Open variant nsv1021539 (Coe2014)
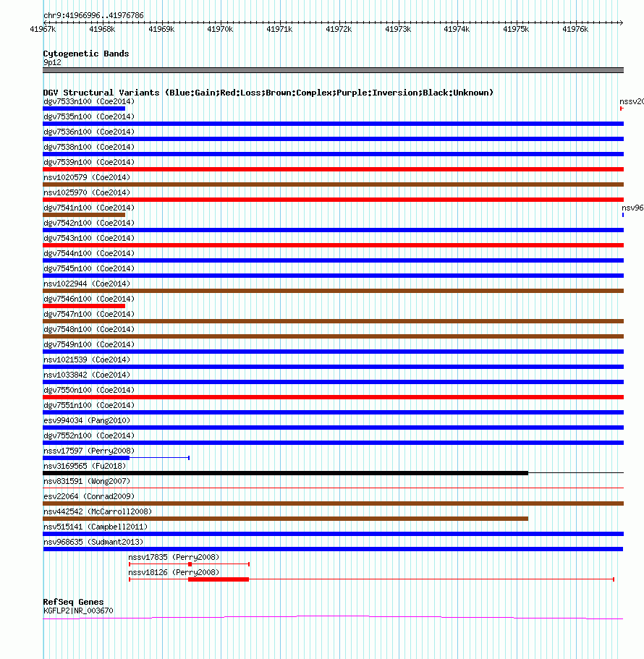 [87, 360]
